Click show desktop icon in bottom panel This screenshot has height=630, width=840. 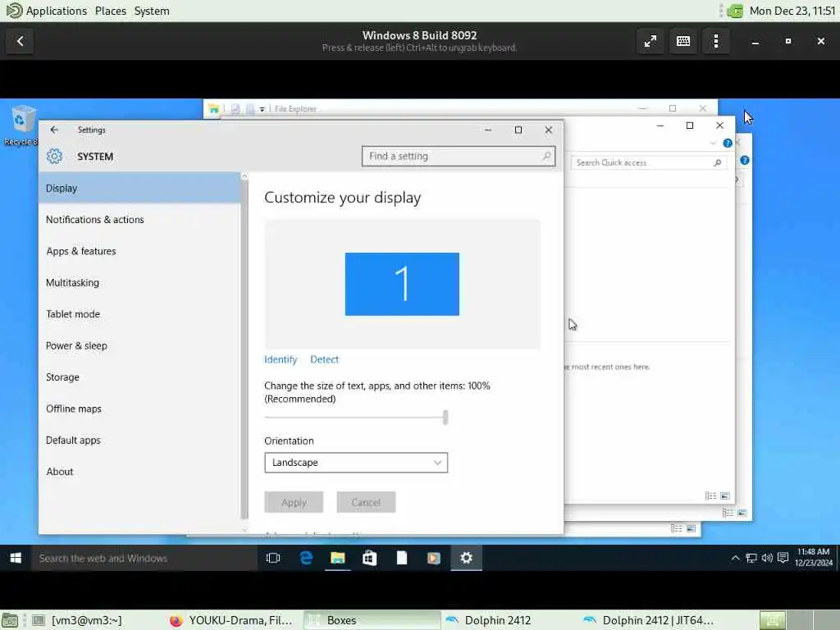pyautogui.click(x=10, y=620)
